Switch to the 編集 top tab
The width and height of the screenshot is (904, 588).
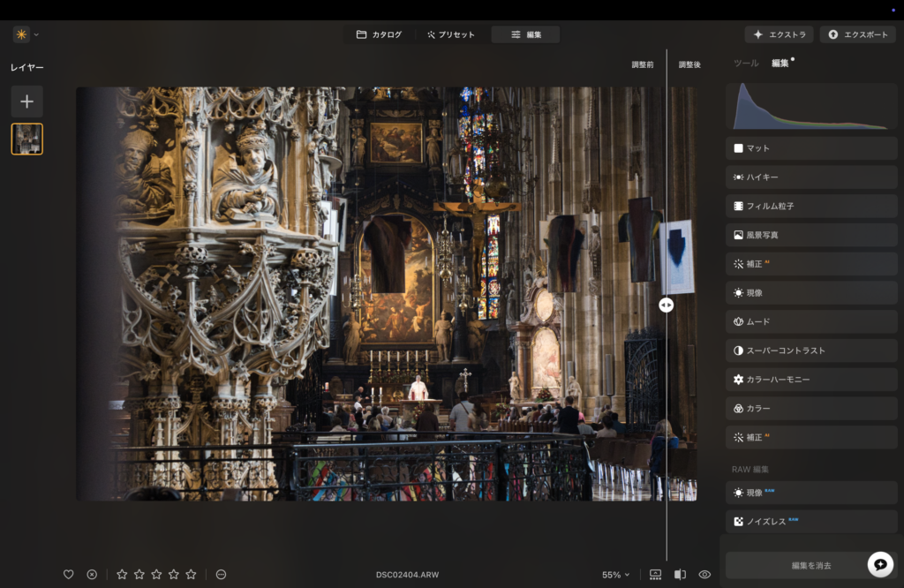click(525, 34)
